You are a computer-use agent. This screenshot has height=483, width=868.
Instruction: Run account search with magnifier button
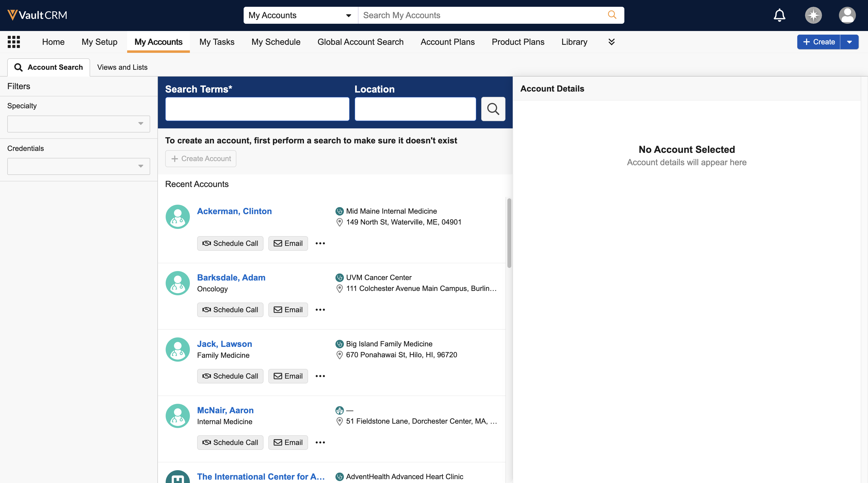[x=493, y=109]
